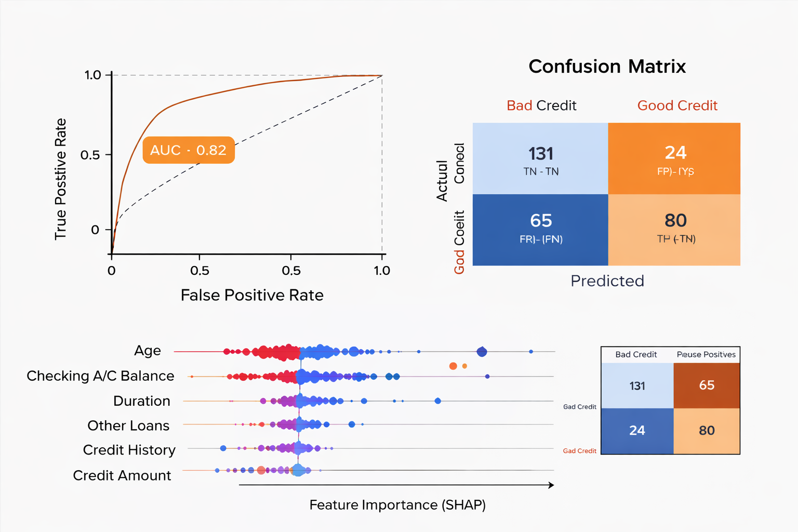Select the orange 24 cell in large matrix

pos(674,159)
